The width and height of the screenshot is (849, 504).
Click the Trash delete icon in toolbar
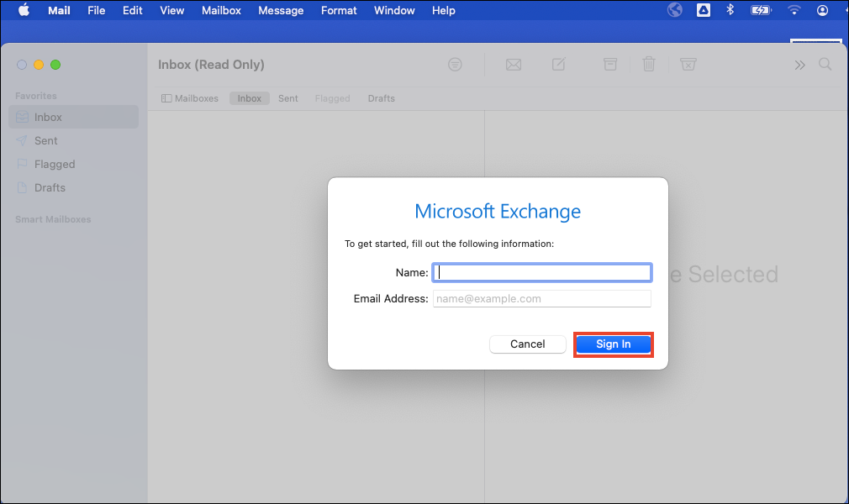(649, 65)
